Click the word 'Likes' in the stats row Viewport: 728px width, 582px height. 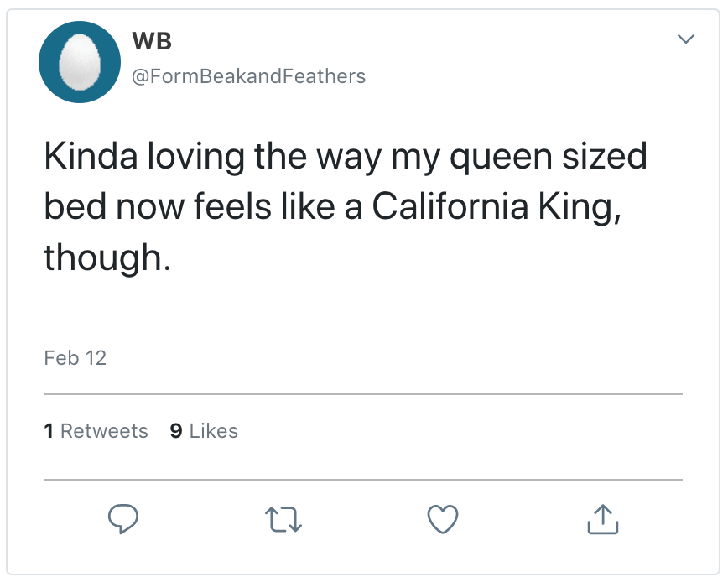pos(214,431)
